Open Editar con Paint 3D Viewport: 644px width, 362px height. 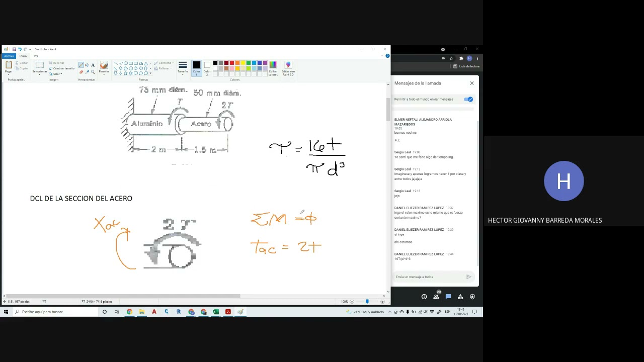[288, 68]
